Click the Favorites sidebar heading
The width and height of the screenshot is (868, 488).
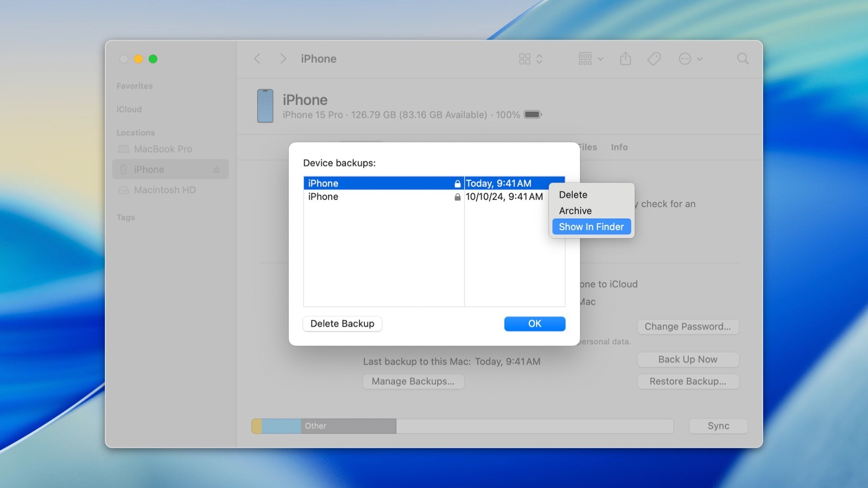click(134, 86)
